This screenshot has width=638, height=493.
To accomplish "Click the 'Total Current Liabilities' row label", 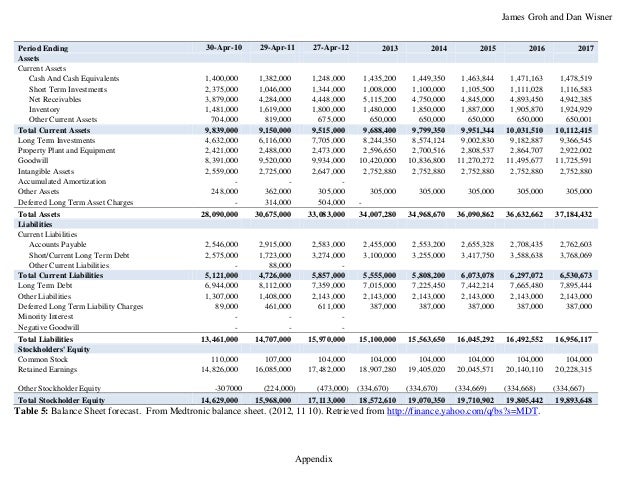I will (60, 275).
